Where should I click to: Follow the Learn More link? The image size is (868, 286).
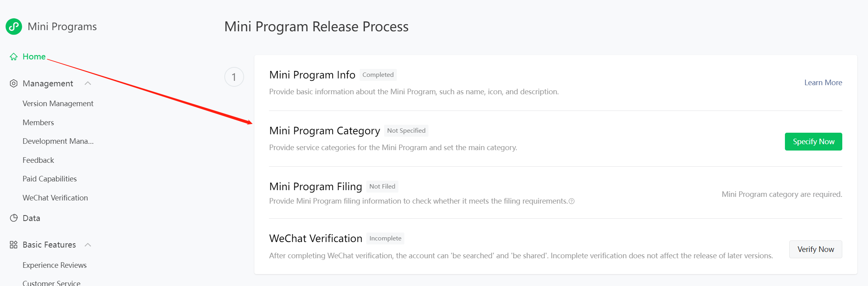tap(823, 82)
